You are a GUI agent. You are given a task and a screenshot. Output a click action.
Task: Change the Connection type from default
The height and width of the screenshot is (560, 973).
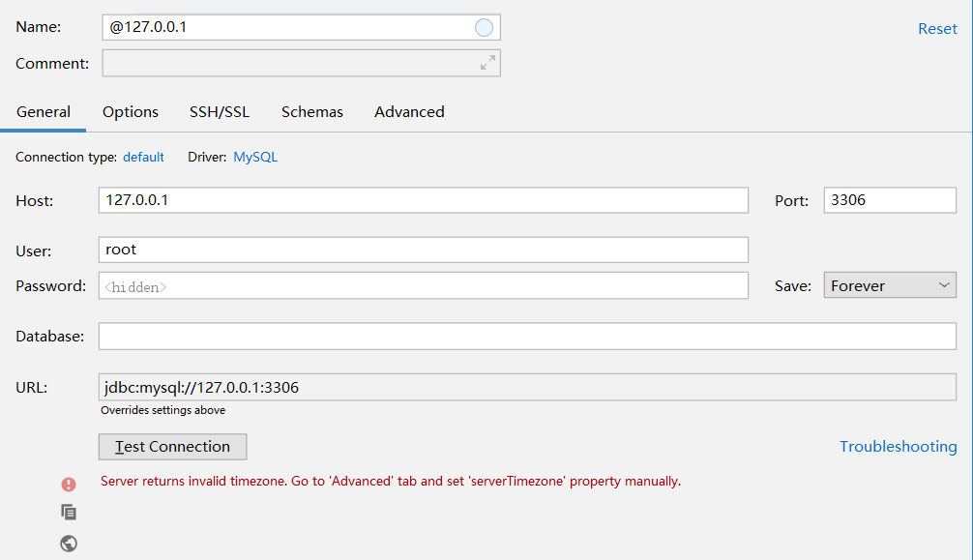pos(143,156)
